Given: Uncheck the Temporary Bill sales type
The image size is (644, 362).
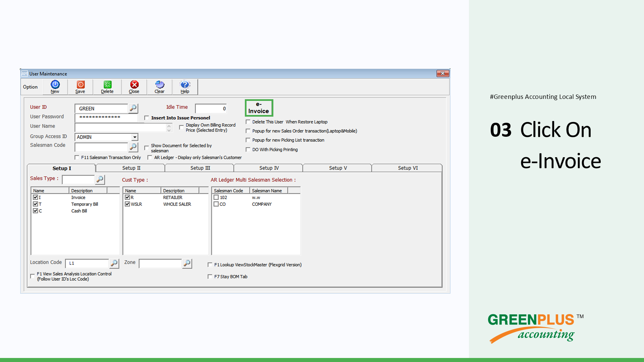Looking at the screenshot, I should [36, 204].
